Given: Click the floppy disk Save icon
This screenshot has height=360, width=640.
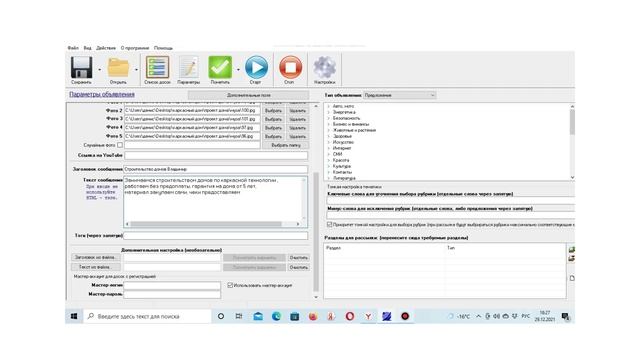Looking at the screenshot, I should click(81, 67).
